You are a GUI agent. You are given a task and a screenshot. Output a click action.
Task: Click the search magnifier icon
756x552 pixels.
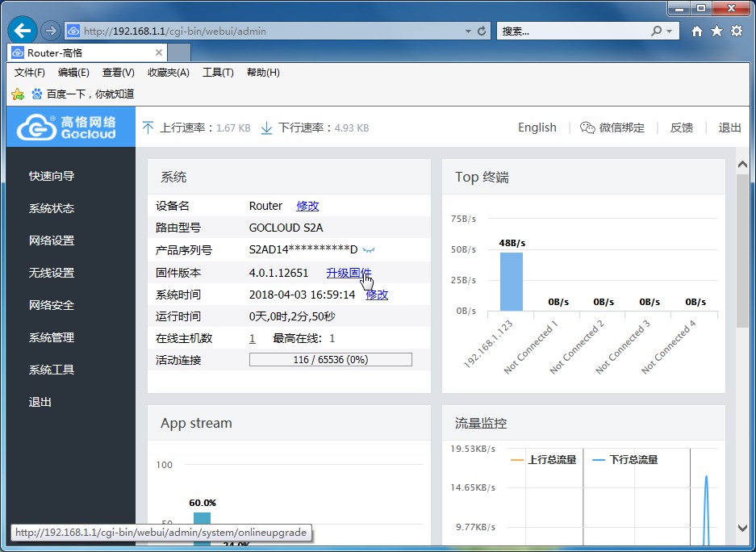click(x=656, y=31)
